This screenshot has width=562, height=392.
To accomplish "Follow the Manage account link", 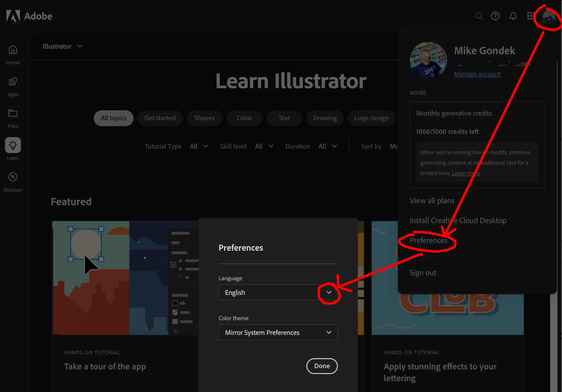I will [x=477, y=74].
